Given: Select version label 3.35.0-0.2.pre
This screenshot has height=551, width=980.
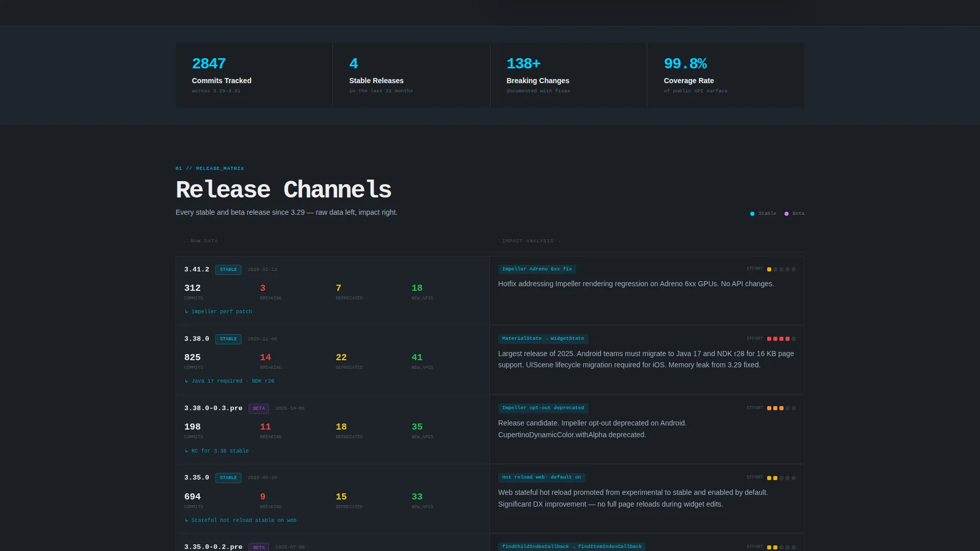Looking at the screenshot, I should point(213,547).
